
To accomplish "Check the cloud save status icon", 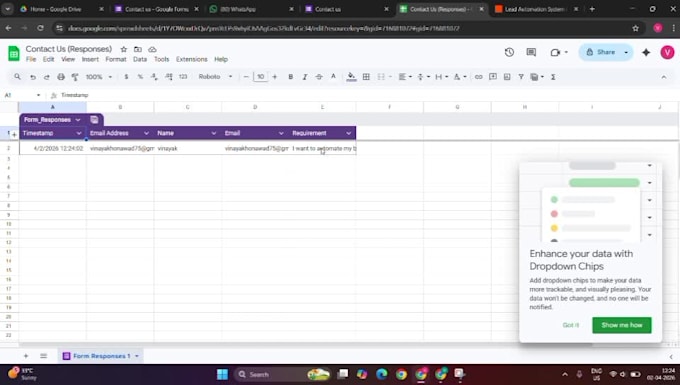I will [x=152, y=49].
